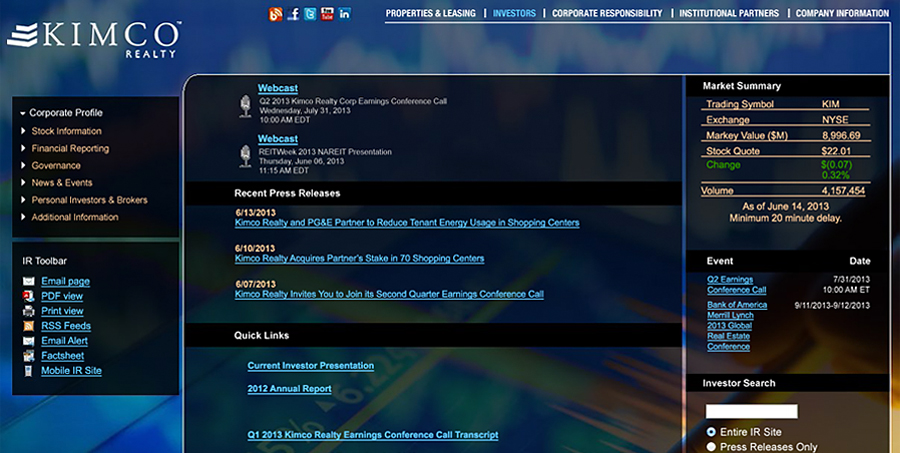Open Q1 2013 Earnings Call Transcript link
Viewport: 900px width, 453px height.
[373, 435]
